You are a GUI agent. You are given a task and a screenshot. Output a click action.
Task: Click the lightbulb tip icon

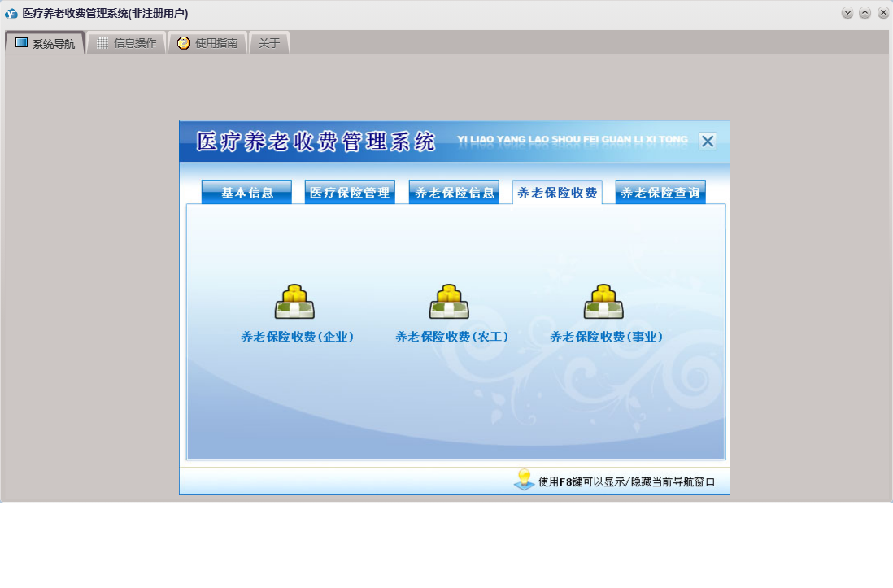click(524, 480)
